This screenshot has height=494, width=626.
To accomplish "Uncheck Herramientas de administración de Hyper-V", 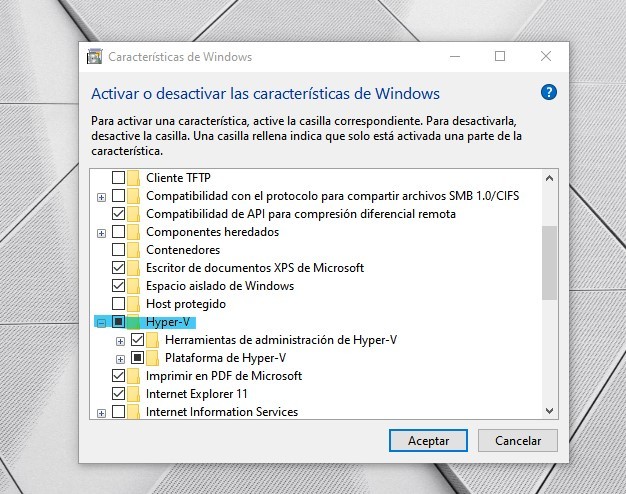I will pos(137,339).
